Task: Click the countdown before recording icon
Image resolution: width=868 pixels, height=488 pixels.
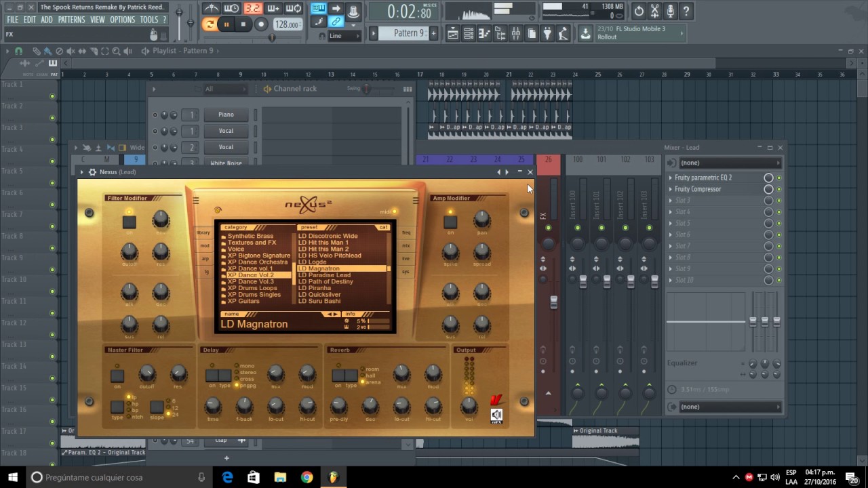Action: pos(253,9)
